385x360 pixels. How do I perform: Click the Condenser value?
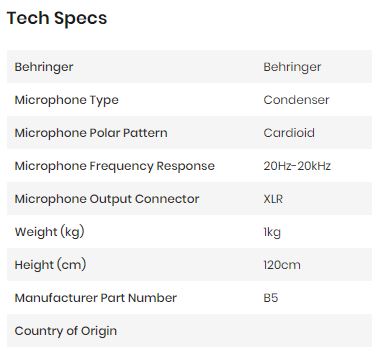point(296,100)
